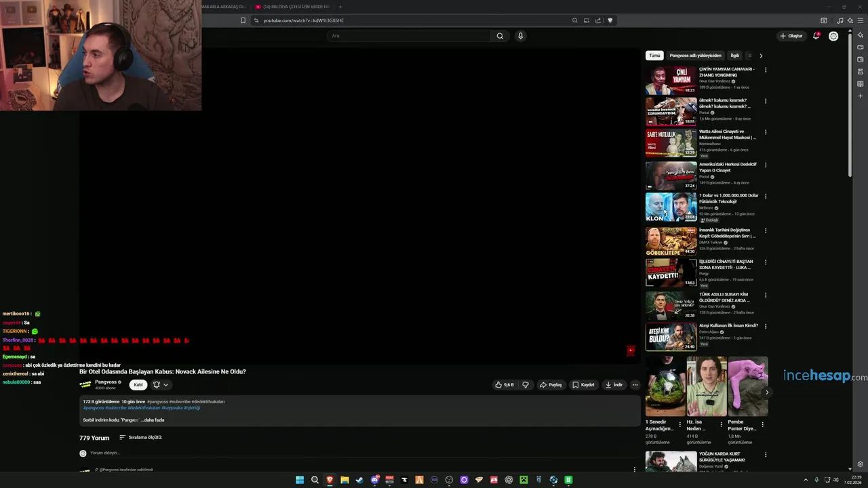Screen dimensions: 868x488
Task: Like the video with thumbs up
Action: pyautogui.click(x=505, y=385)
